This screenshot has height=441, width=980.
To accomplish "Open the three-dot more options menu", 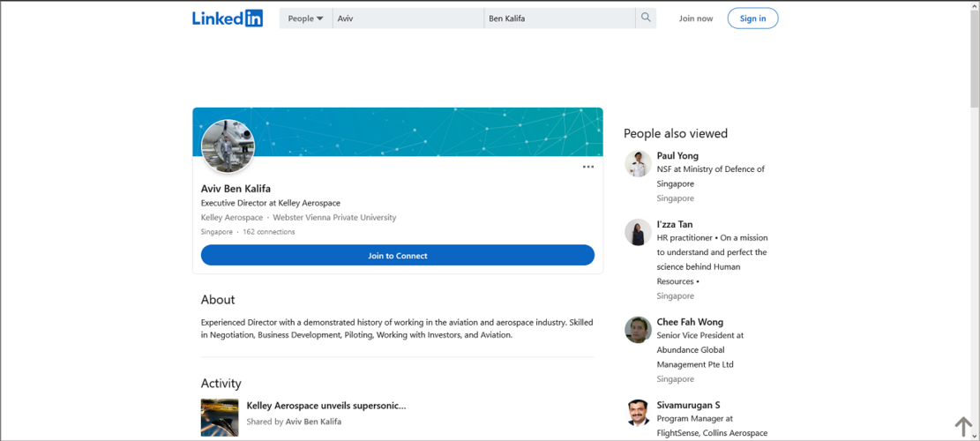I will (588, 167).
